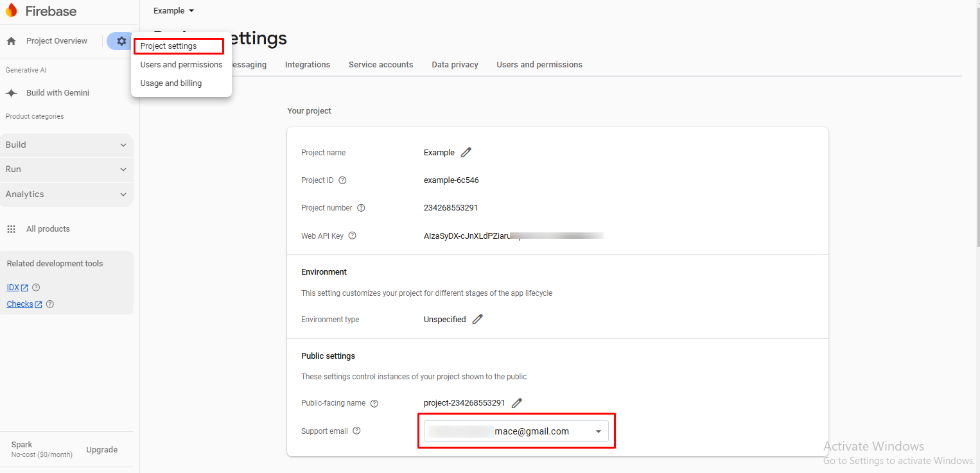
Task: Switch to the Service accounts tab
Action: [381, 65]
